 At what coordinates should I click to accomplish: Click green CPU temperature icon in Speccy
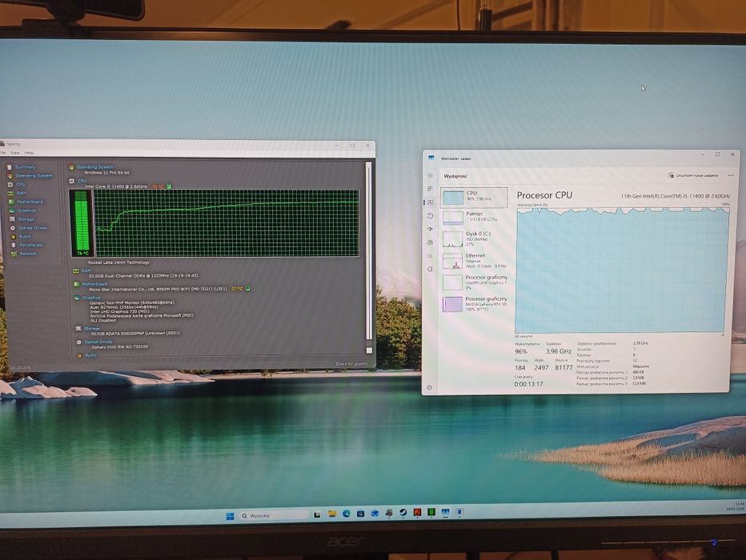169,186
